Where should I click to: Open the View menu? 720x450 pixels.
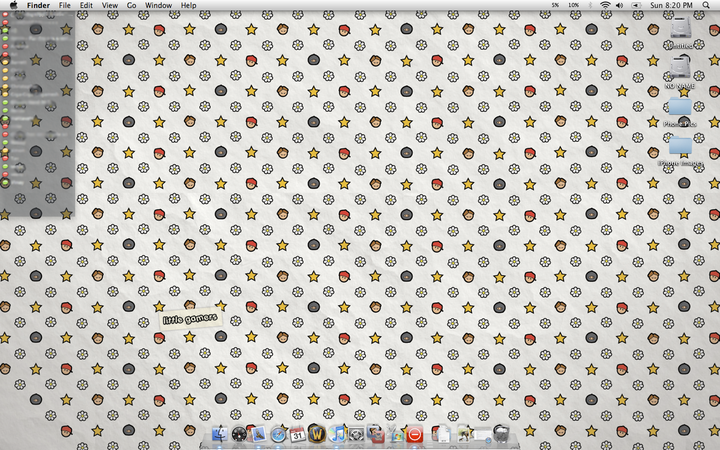[x=109, y=5]
